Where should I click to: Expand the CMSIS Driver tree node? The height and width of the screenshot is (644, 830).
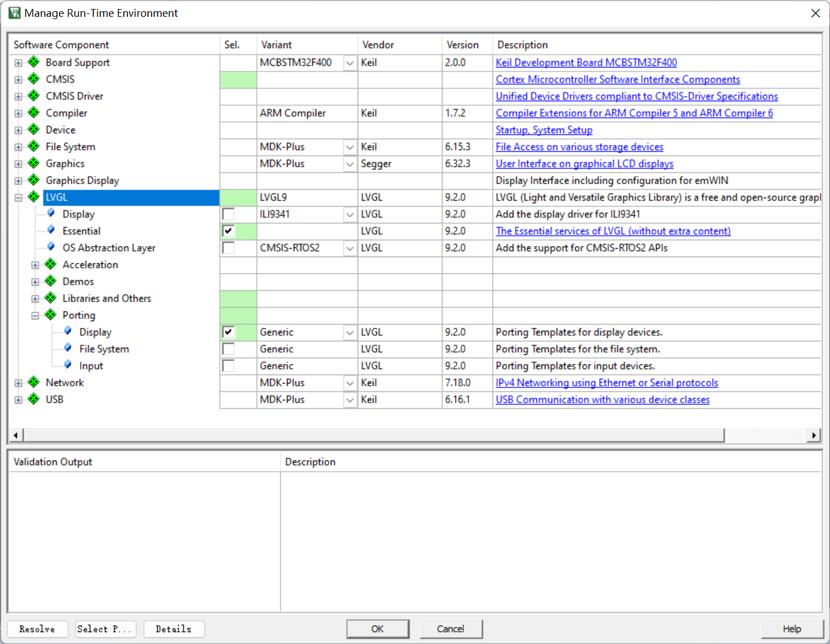pyautogui.click(x=19, y=97)
